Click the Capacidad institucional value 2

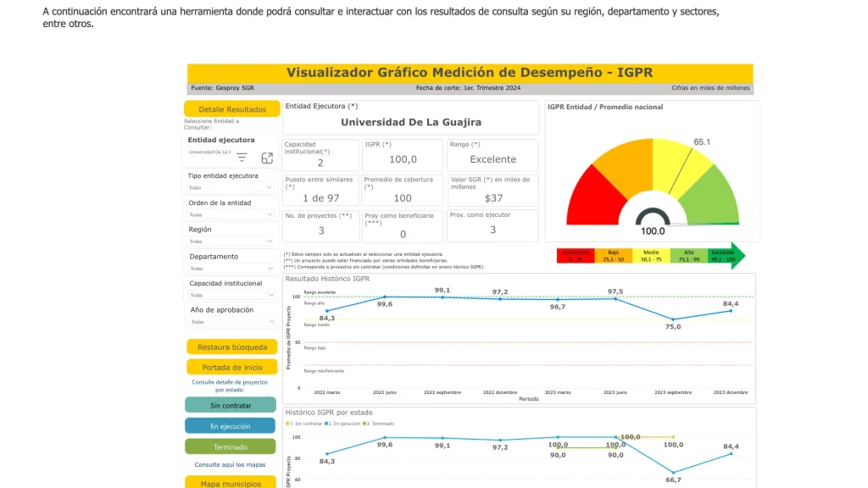click(x=320, y=164)
